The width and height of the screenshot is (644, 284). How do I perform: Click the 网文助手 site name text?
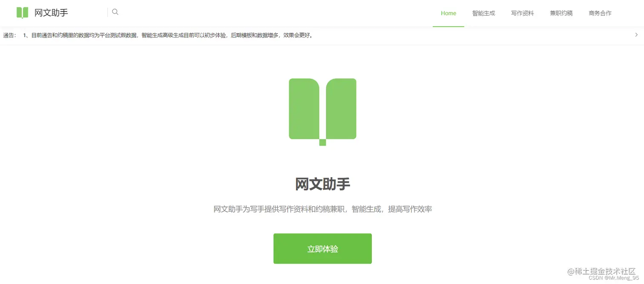pos(52,12)
